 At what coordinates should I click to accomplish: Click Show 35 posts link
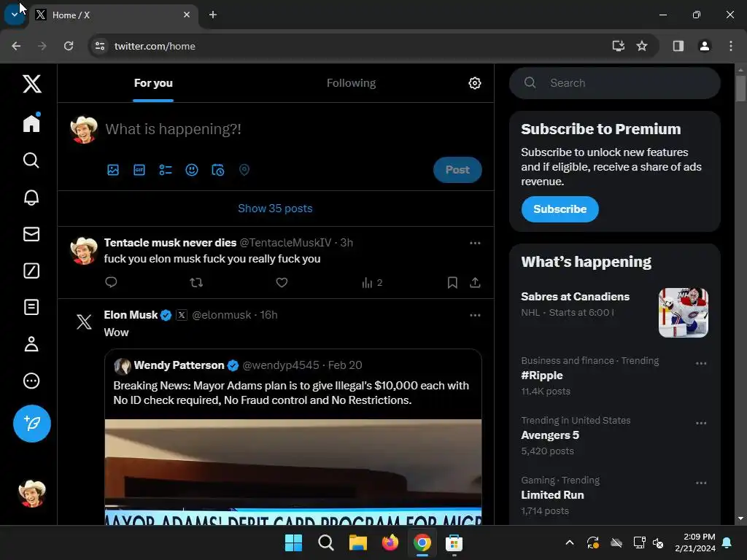(x=275, y=209)
